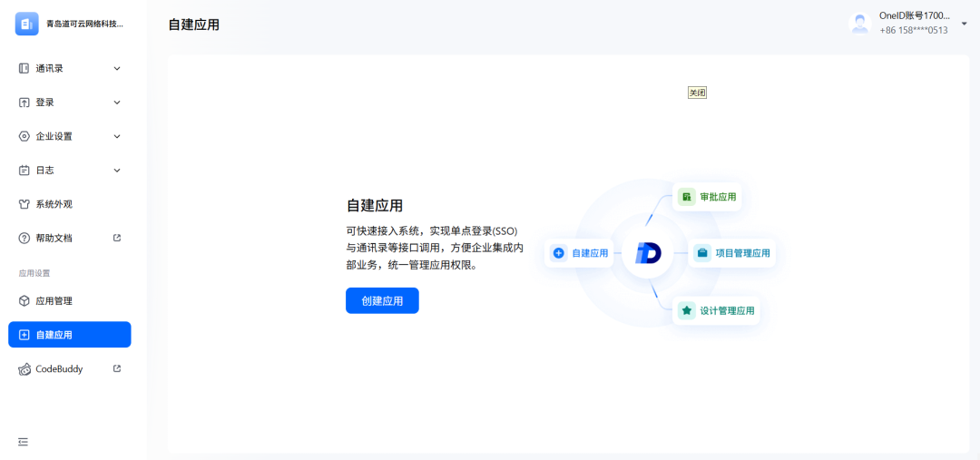
Task: Click the briefcase 项目管理应用 icon
Action: (702, 253)
